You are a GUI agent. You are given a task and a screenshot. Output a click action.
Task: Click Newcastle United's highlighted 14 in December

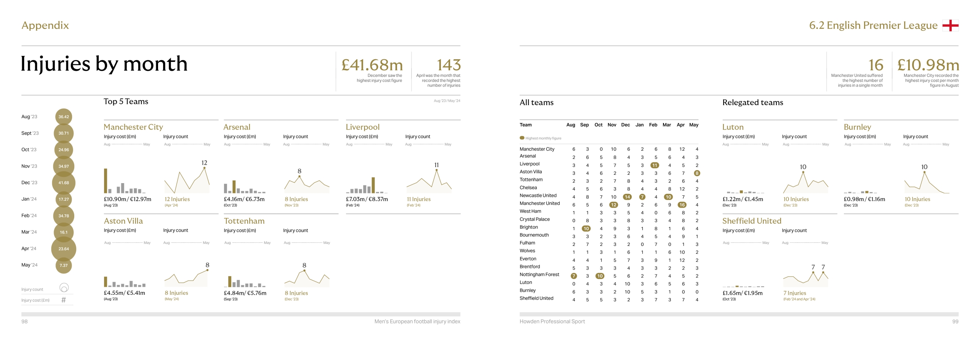coord(627,197)
